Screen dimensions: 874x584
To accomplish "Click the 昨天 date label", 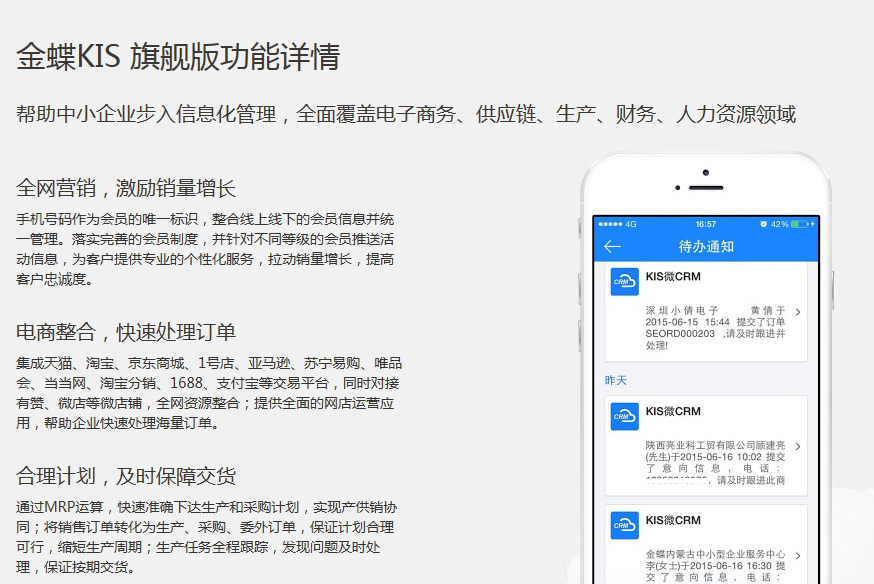I will point(615,380).
